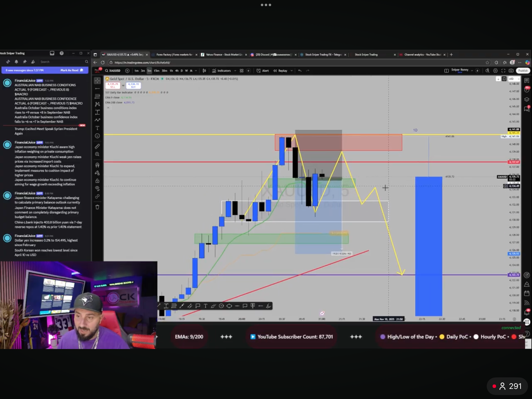532x399 pixels.
Task: Collapse the indicator legend chevron
Action: (x=108, y=108)
